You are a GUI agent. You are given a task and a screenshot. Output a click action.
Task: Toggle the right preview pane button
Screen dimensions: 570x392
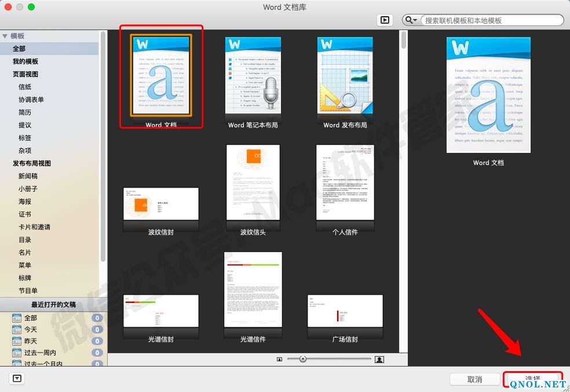(x=384, y=20)
